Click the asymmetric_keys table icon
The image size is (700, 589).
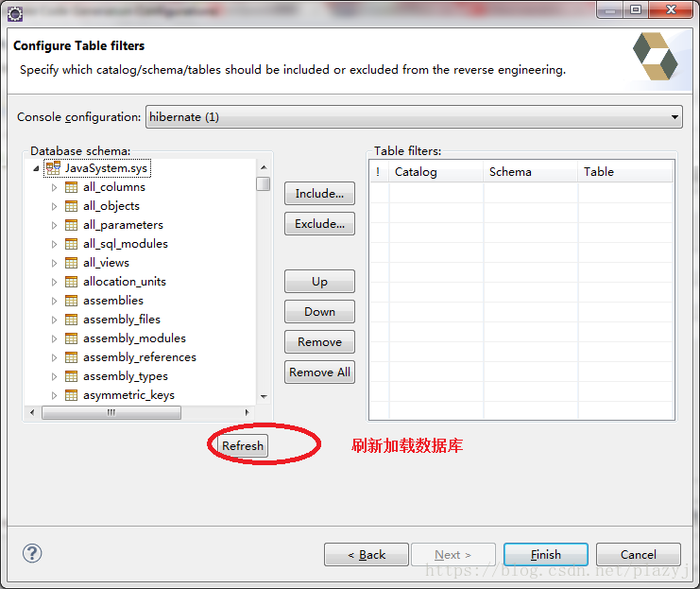tap(72, 395)
